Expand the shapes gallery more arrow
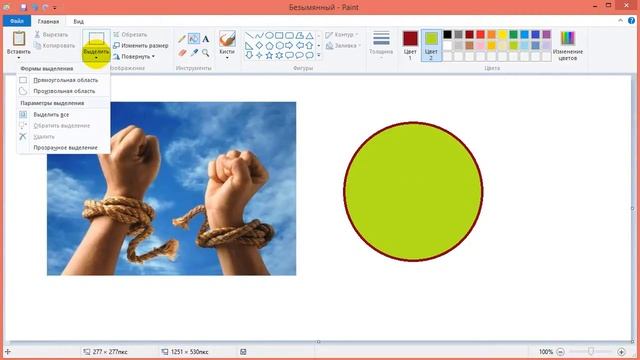 pyautogui.click(x=319, y=56)
